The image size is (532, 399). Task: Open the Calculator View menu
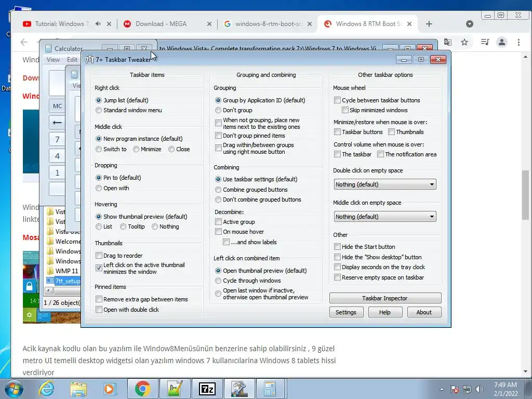[x=53, y=59]
